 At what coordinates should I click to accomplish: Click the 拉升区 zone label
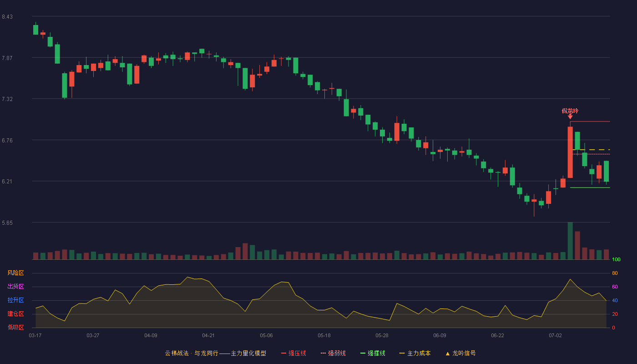[15, 300]
